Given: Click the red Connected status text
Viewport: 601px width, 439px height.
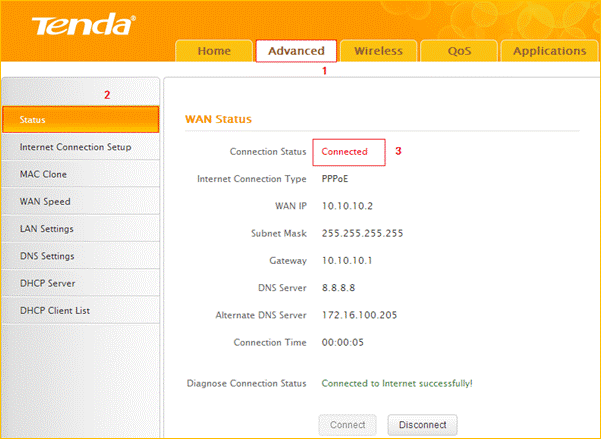Looking at the screenshot, I should [x=344, y=152].
